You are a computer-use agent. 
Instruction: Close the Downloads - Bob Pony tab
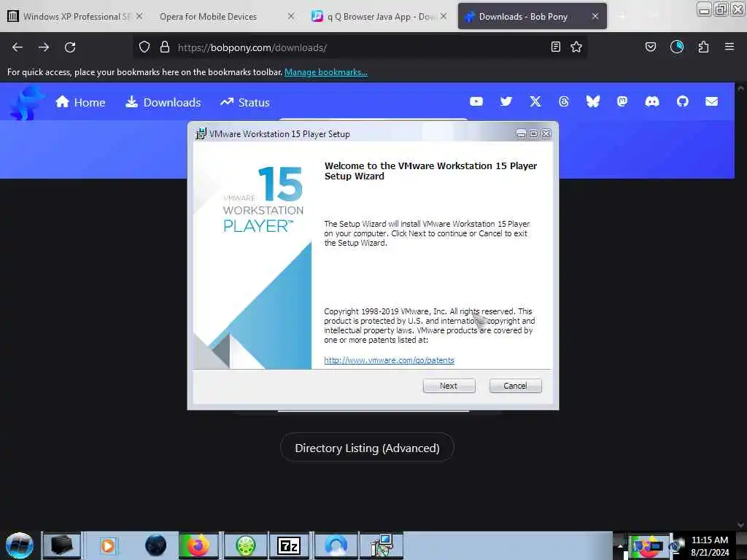[x=595, y=16]
